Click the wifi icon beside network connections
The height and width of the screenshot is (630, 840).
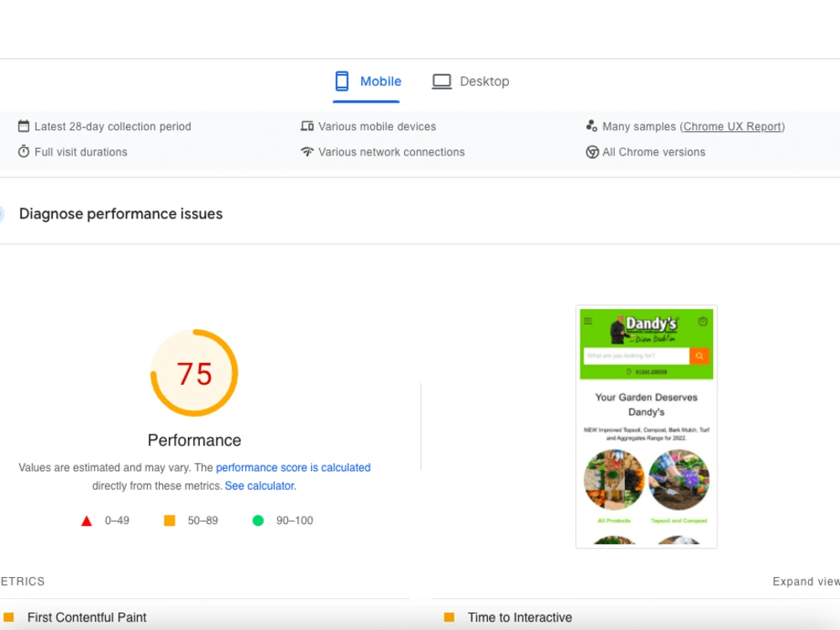point(307,151)
